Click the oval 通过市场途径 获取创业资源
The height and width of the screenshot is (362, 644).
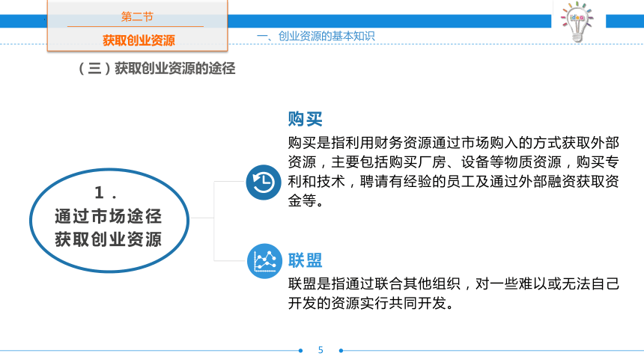pyautogui.click(x=109, y=221)
